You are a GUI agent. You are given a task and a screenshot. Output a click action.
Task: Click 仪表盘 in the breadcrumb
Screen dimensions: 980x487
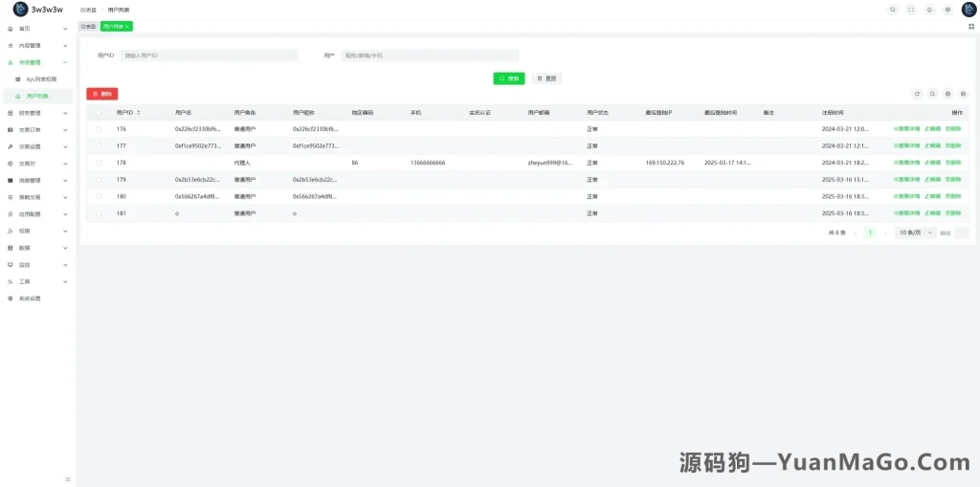(88, 10)
